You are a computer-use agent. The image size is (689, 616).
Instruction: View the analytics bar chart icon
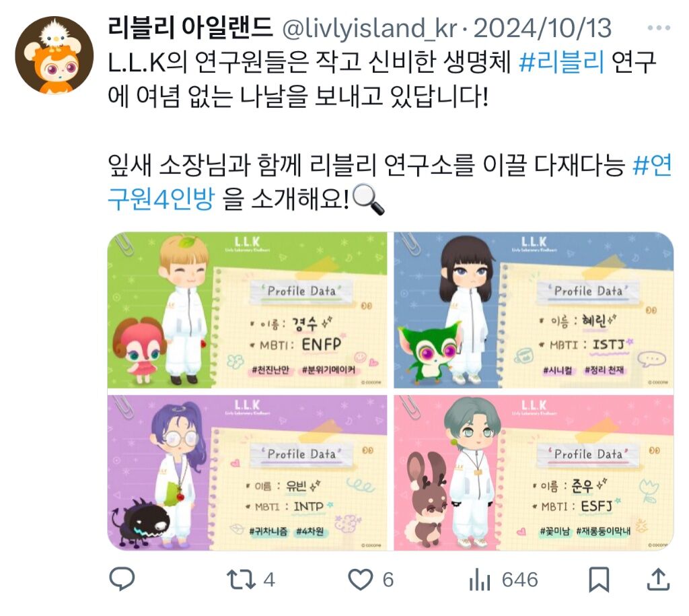[x=479, y=580]
